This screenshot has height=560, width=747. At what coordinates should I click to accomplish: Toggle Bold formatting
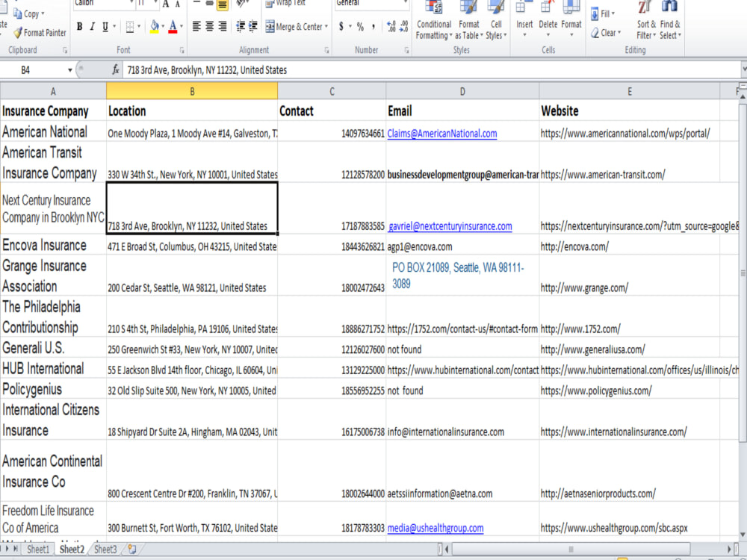click(80, 27)
